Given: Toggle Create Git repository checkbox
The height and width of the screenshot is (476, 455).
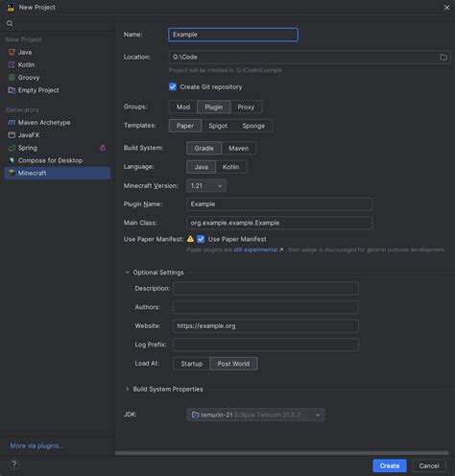Looking at the screenshot, I should pos(173,87).
